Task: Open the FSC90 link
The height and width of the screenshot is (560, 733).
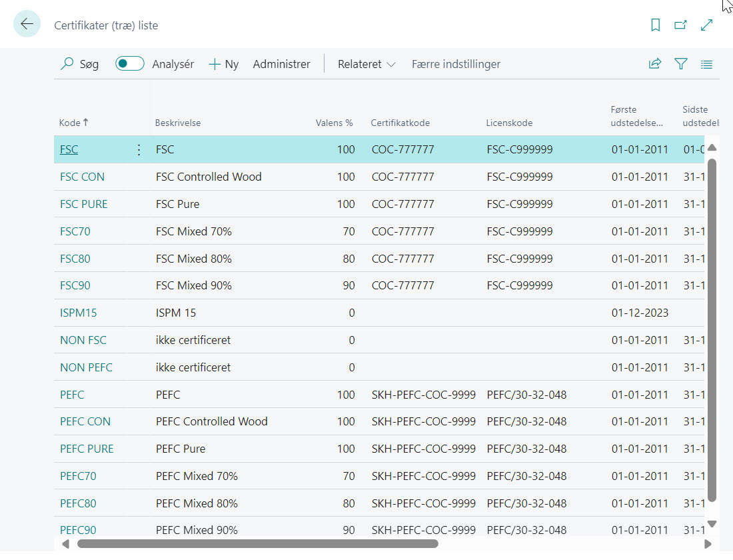Action: pyautogui.click(x=75, y=285)
